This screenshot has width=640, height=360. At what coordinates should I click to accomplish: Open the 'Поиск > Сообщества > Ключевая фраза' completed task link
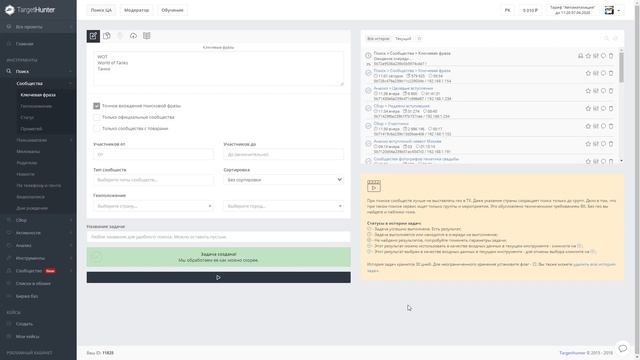click(x=412, y=71)
